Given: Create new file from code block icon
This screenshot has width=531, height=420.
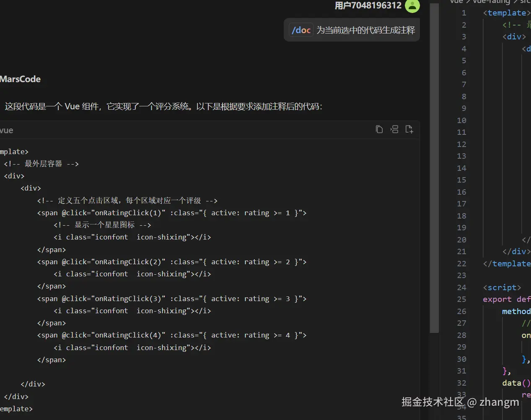Looking at the screenshot, I should pyautogui.click(x=409, y=129).
